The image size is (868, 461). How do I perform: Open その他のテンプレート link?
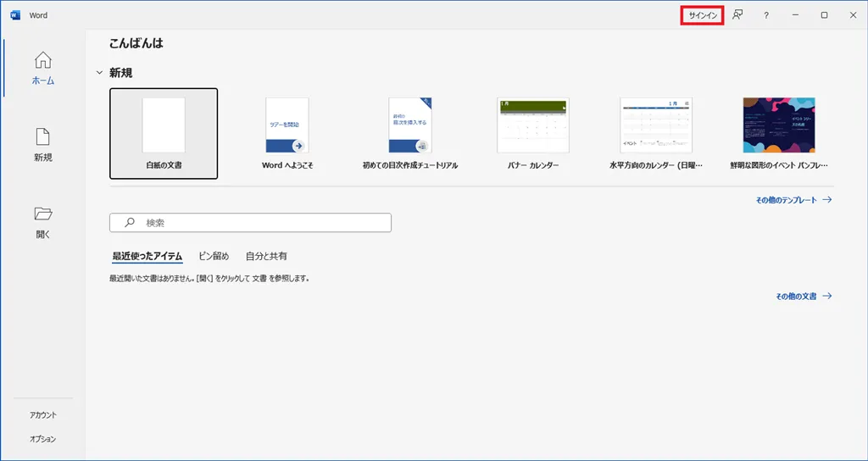(793, 200)
